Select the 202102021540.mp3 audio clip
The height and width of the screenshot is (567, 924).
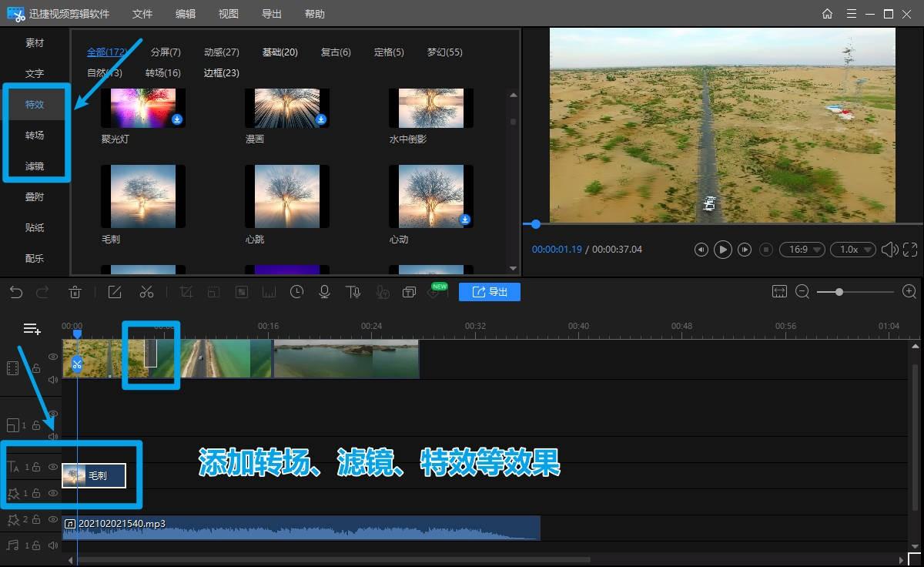[301, 528]
